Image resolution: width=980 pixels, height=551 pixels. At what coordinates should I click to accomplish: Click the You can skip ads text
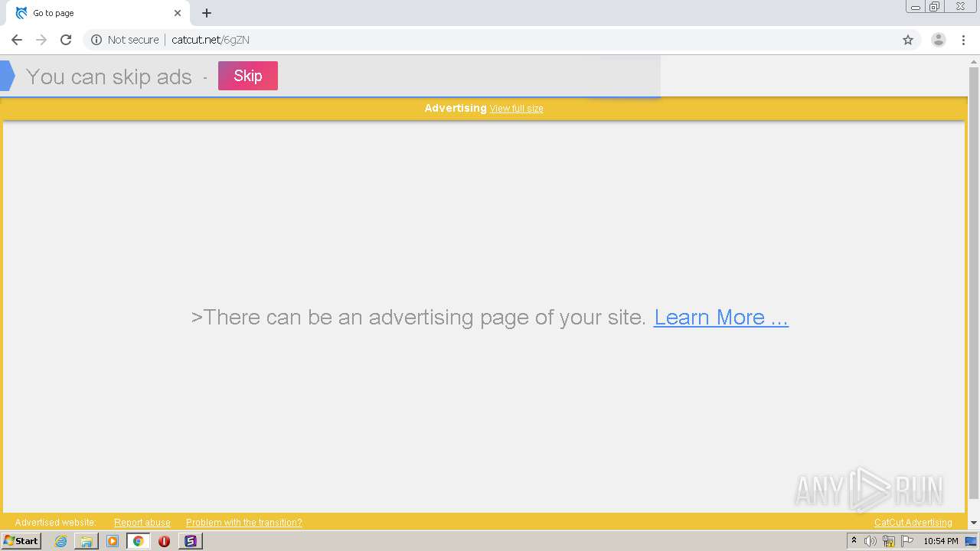pyautogui.click(x=109, y=77)
